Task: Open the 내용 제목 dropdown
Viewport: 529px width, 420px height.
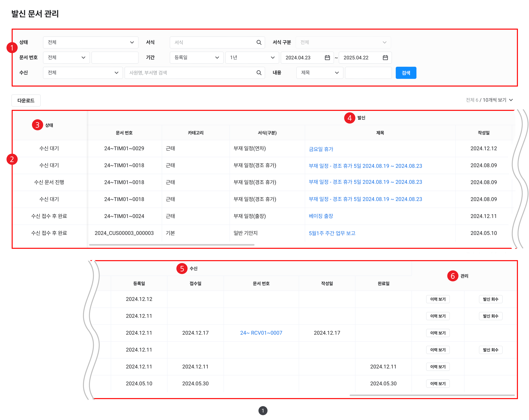Action: click(x=320, y=73)
